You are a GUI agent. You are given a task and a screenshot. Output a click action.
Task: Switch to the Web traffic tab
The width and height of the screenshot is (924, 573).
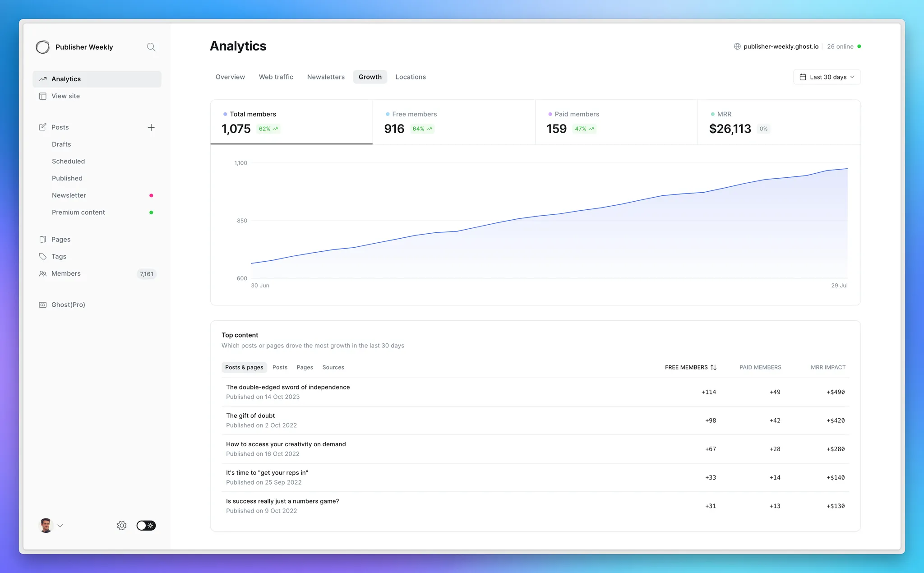pyautogui.click(x=276, y=77)
